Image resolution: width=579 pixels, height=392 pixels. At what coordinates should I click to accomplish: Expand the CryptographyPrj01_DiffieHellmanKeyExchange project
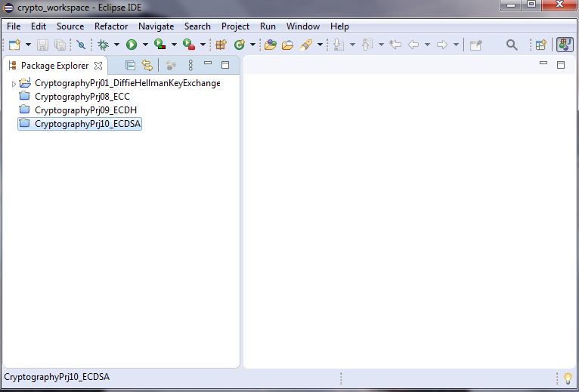14,84
